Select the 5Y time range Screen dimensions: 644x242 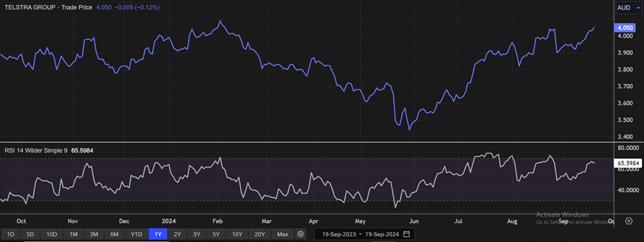pyautogui.click(x=216, y=234)
